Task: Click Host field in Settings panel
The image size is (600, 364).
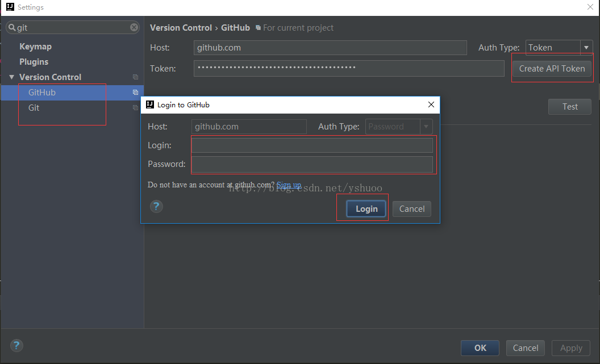Action: point(330,47)
